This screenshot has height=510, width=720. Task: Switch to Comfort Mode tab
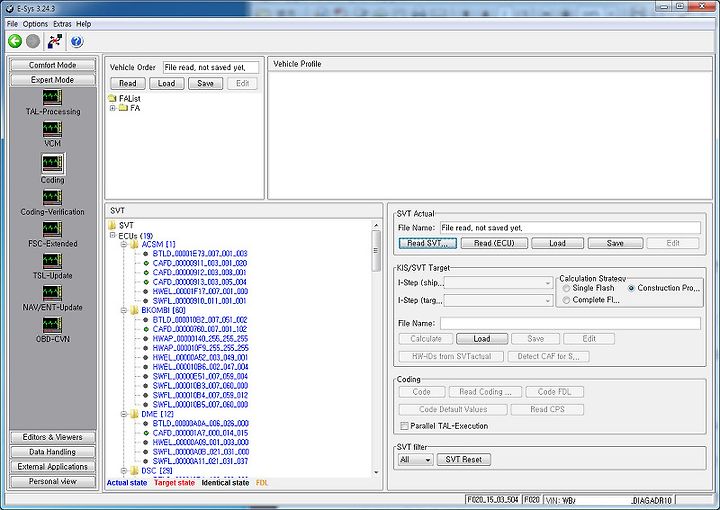click(52, 65)
